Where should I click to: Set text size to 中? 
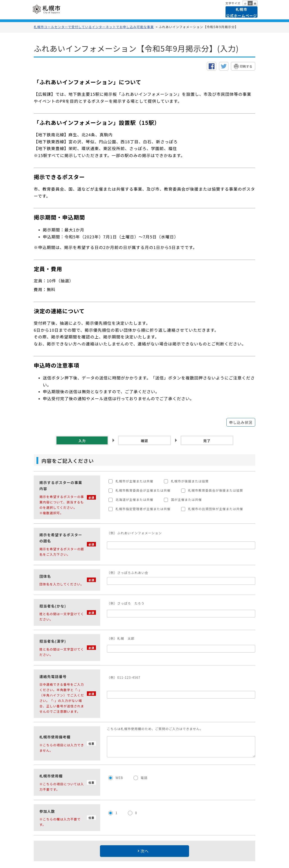click(250, 3)
